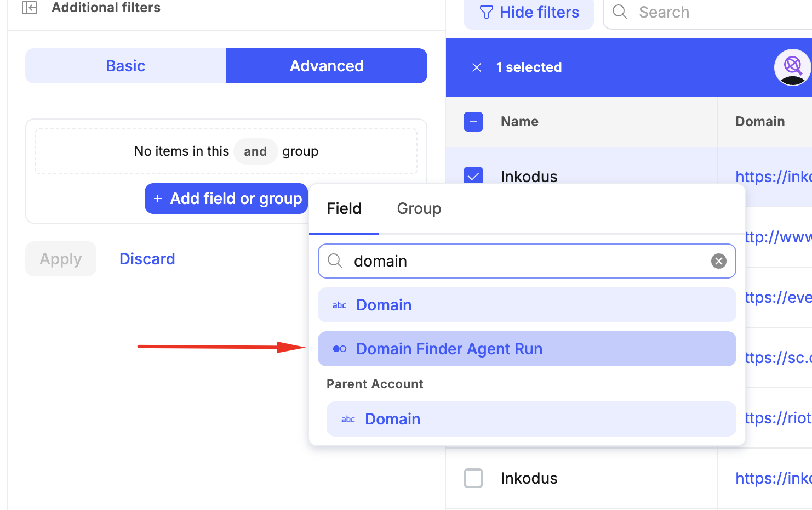
Task: Click the magnifier icon in field search
Action: click(335, 261)
